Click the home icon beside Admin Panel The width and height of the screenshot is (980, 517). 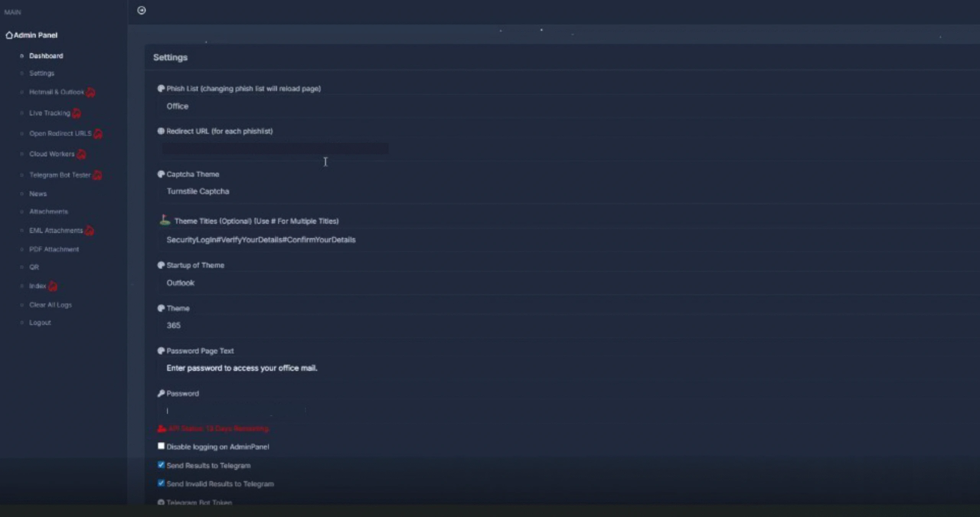pos(10,35)
